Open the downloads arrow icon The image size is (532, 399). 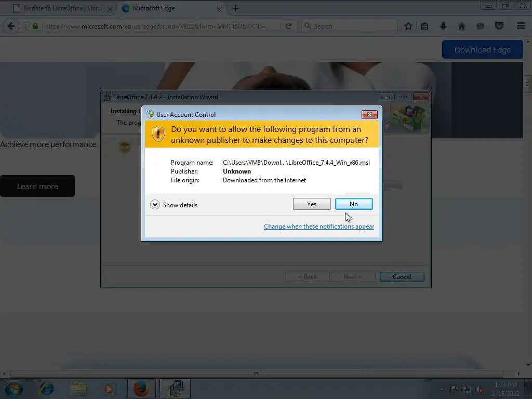click(443, 26)
